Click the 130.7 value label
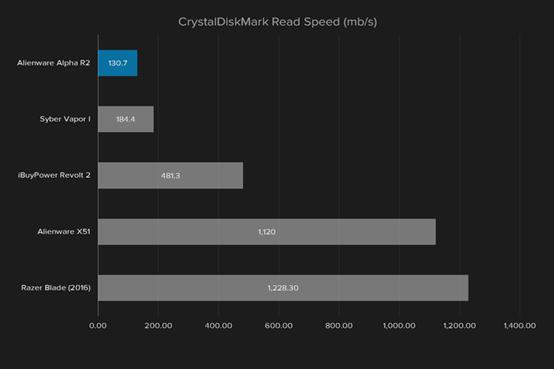 tap(118, 63)
